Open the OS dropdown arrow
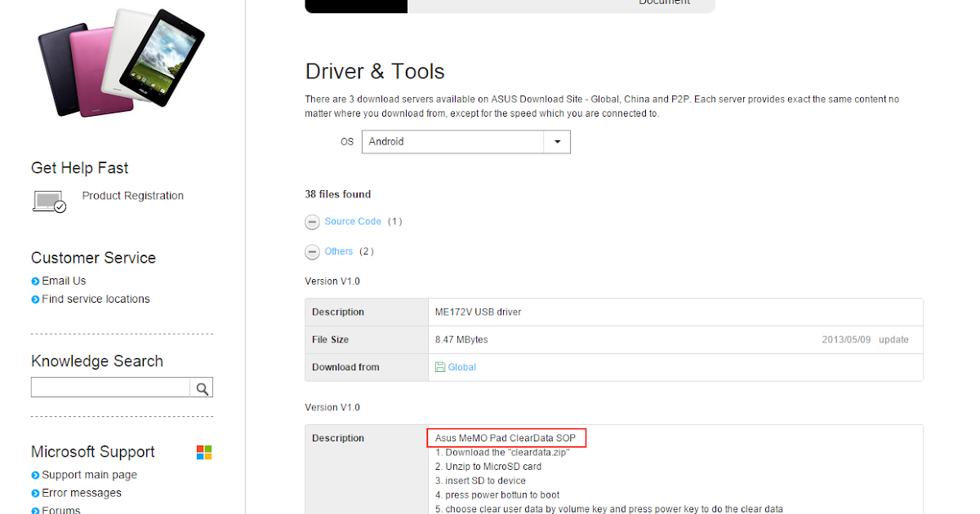 (557, 142)
